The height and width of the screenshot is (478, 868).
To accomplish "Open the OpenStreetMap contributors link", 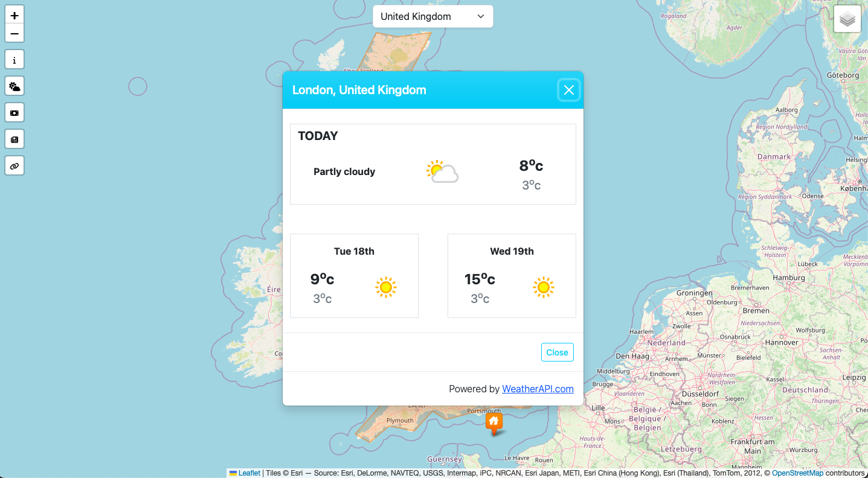I will click(797, 473).
